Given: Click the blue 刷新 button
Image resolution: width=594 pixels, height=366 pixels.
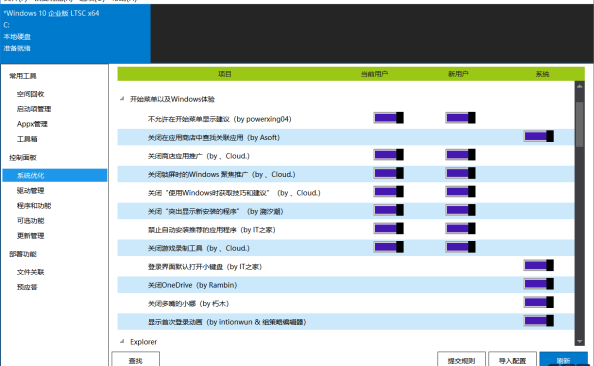Looking at the screenshot, I should pyautogui.click(x=563, y=359).
